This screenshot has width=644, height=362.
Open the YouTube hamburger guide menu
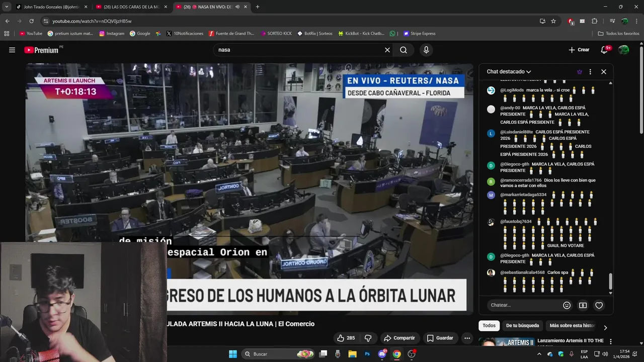coord(12,50)
